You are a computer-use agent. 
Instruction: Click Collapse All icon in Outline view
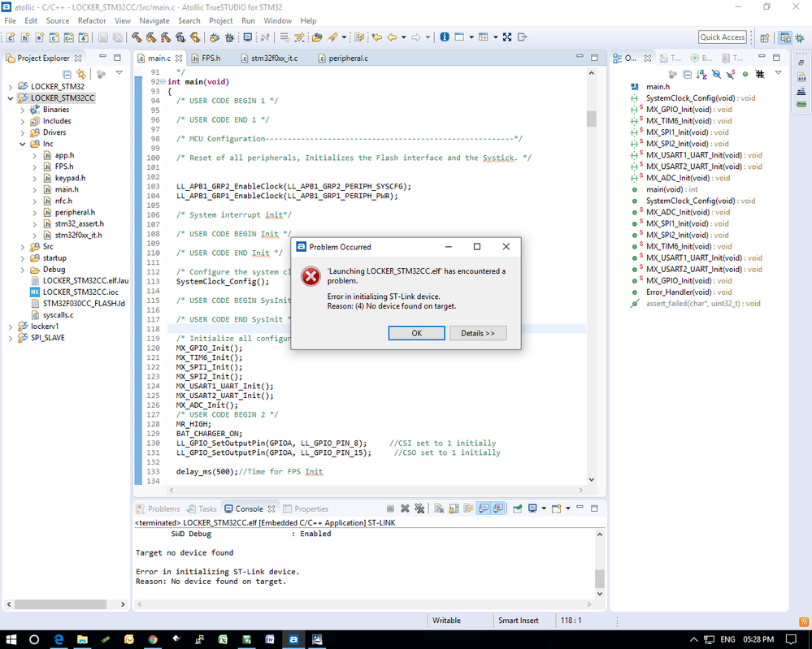687,74
